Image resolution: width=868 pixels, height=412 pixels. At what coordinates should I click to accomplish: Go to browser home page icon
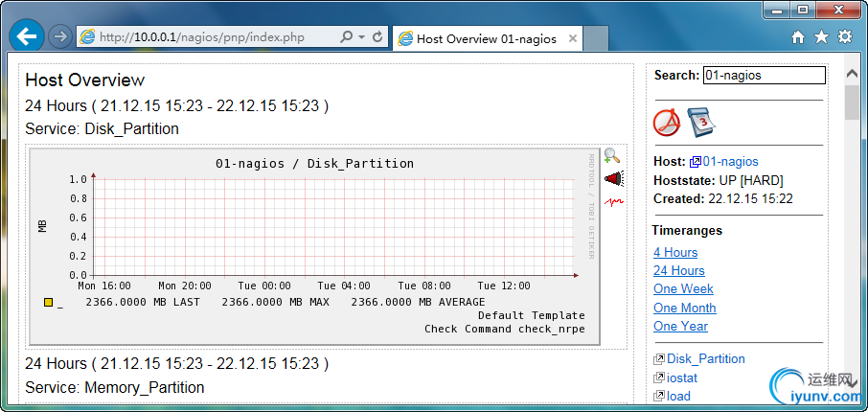click(798, 37)
